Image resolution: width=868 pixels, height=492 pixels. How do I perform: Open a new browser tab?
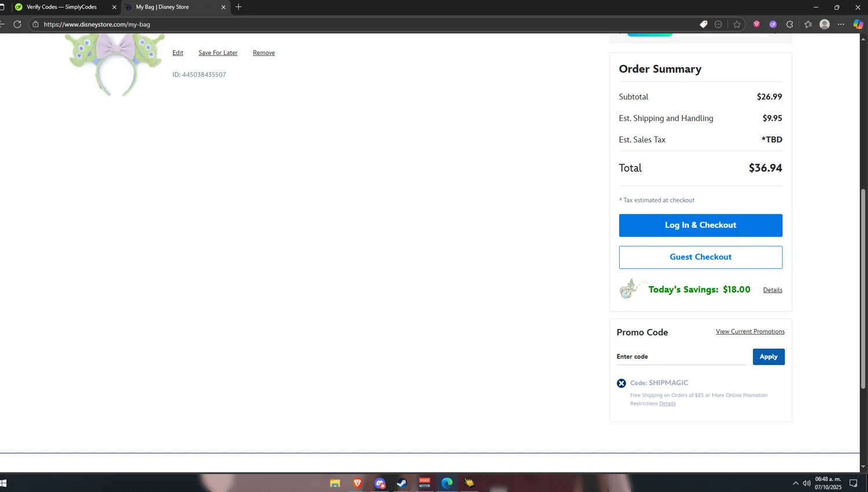pos(238,7)
